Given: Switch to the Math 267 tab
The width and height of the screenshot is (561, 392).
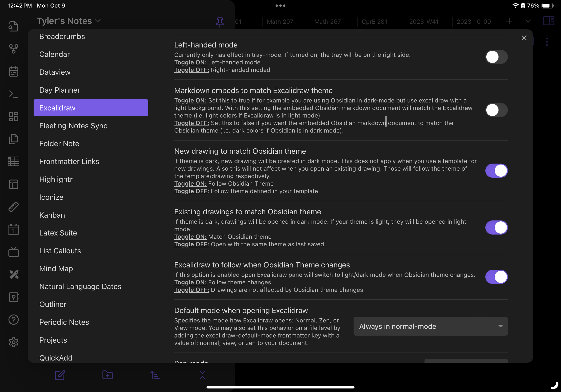Looking at the screenshot, I should pyautogui.click(x=327, y=22).
